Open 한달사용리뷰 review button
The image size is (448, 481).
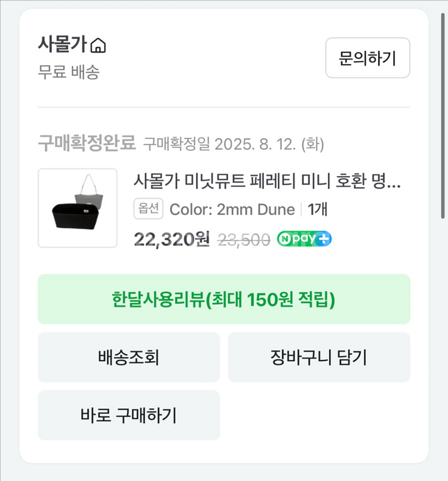point(223,299)
